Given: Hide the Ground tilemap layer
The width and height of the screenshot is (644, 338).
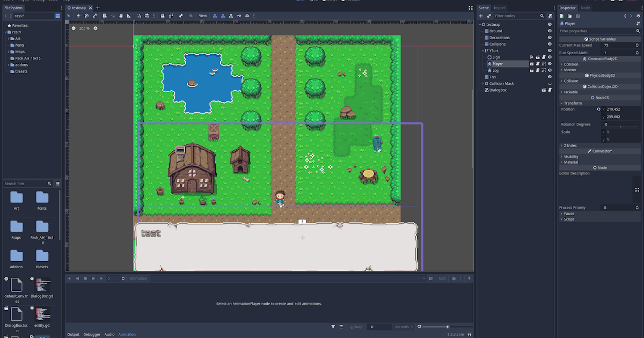Looking at the screenshot, I should (x=550, y=31).
